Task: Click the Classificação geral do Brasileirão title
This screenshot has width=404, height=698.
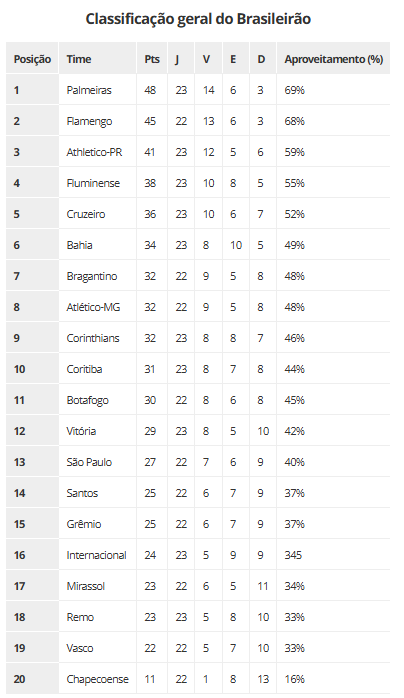Action: [198, 19]
